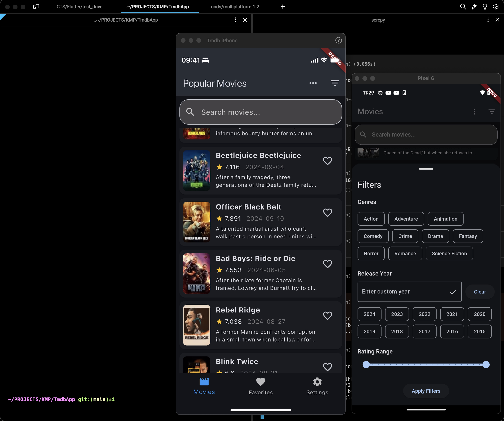
Task: Click the terminal search magnifier icon
Action: tap(463, 7)
